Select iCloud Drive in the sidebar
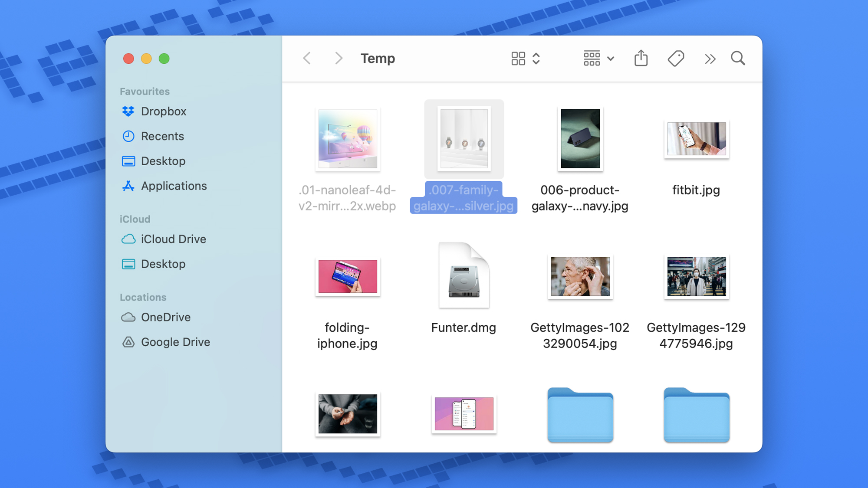 pos(173,239)
